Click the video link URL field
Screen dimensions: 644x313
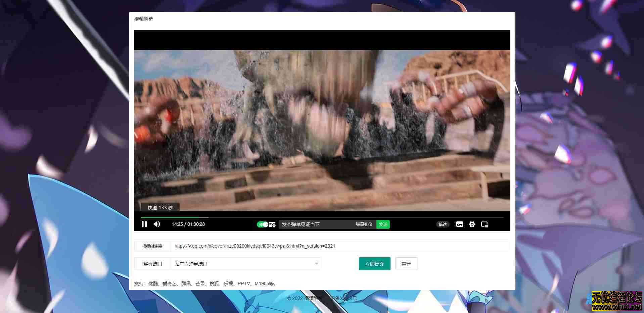(340, 246)
